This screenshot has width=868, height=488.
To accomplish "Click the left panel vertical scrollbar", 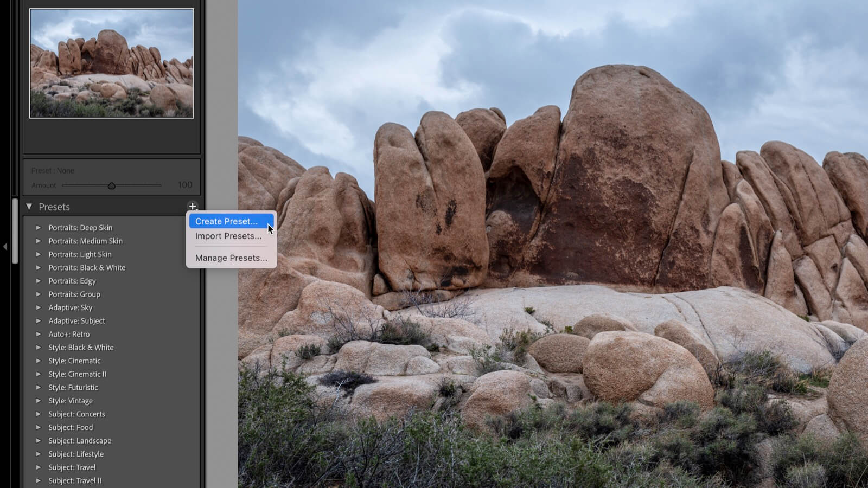I will [x=15, y=231].
